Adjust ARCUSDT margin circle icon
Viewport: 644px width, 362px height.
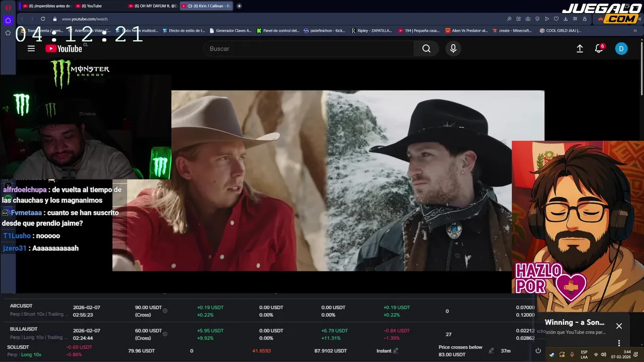[x=165, y=311]
